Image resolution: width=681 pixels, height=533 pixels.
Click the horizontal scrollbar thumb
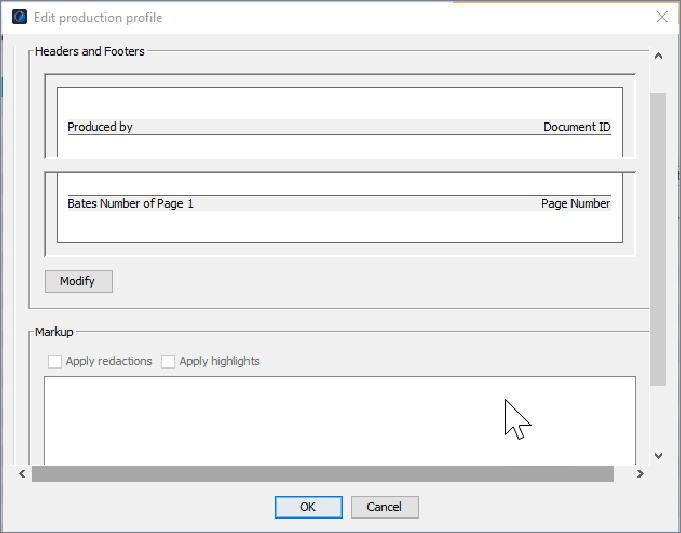point(322,474)
